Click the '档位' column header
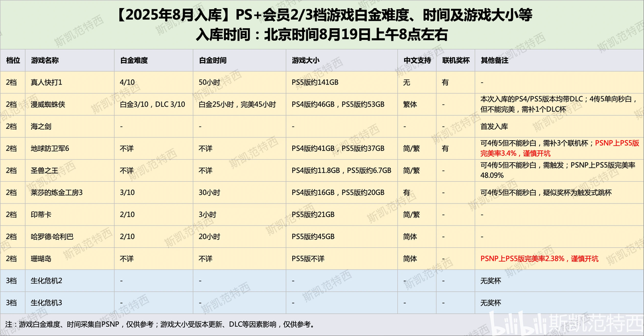Screen dimensions: 644x336 [x=13, y=61]
